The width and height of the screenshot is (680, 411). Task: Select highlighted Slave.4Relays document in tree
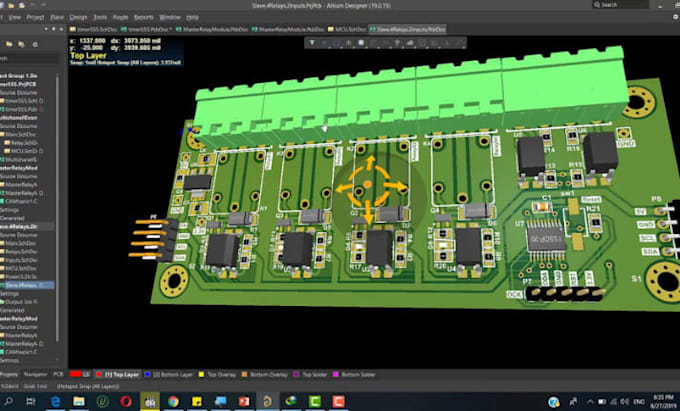click(x=27, y=285)
